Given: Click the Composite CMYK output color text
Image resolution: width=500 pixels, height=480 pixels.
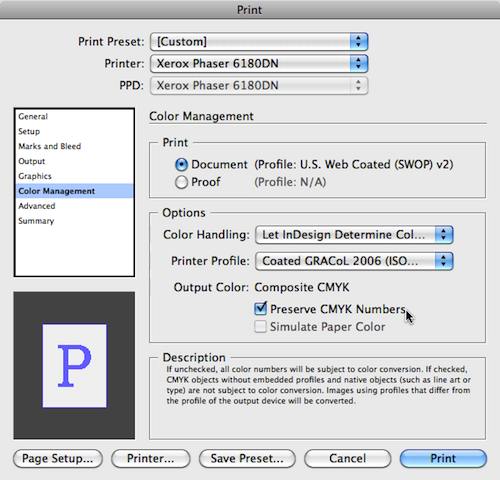Looking at the screenshot, I should (x=302, y=287).
